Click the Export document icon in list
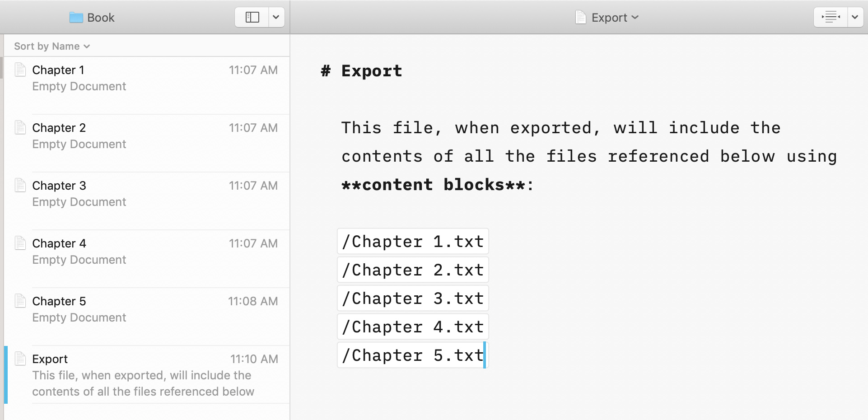 20,359
